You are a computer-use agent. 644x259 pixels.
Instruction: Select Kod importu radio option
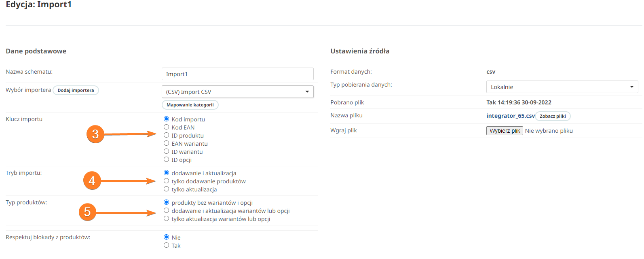pyautogui.click(x=166, y=119)
